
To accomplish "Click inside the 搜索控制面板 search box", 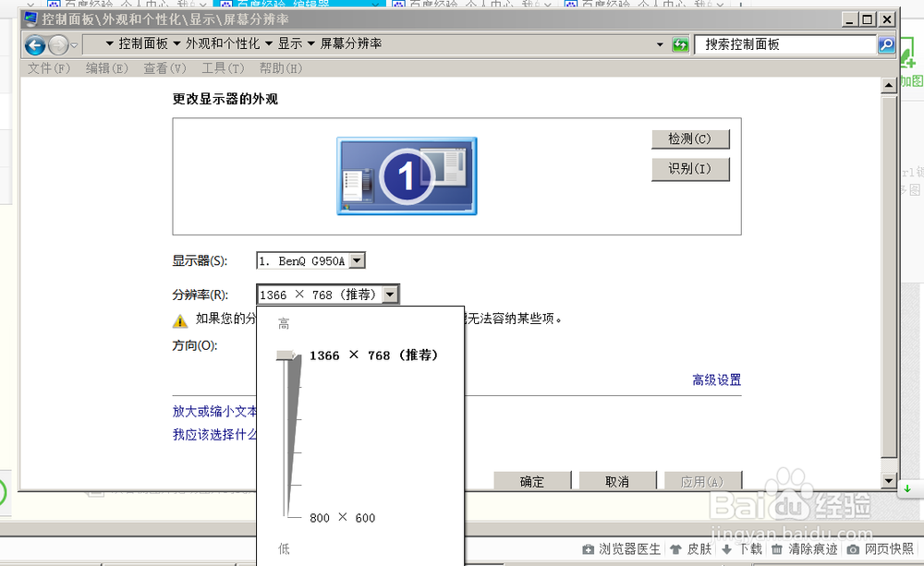I will click(785, 43).
